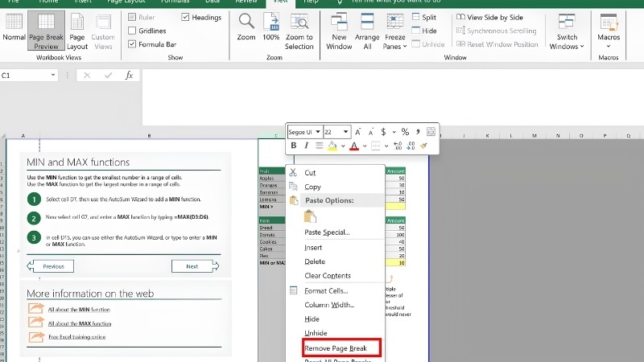Screen dimensions: 644x362
Task: Toggle the Headings checkbox
Action: click(x=185, y=17)
